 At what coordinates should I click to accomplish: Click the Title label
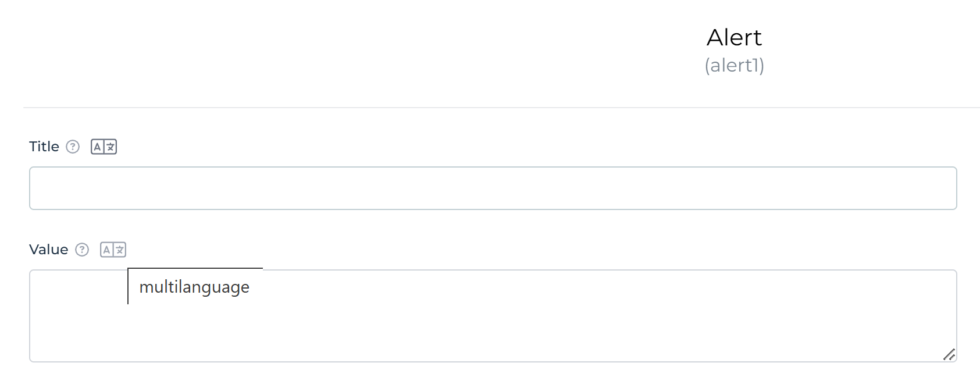pos(44,147)
